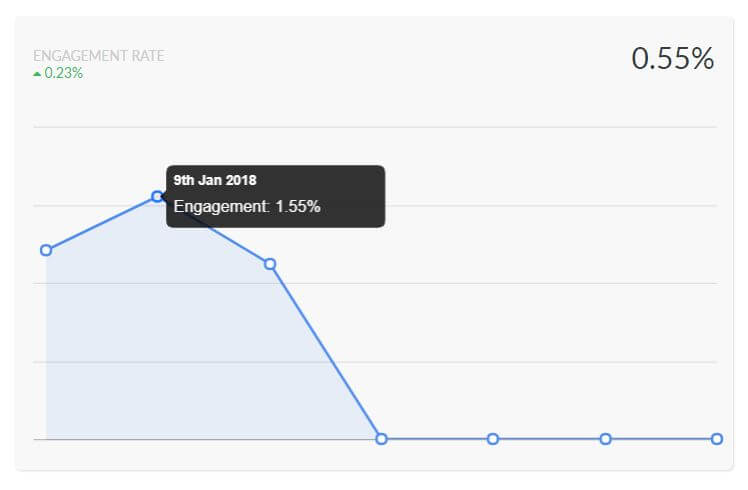Viewport: 748px width, 490px height.
Task: Click the green upward trend arrow icon
Action: tap(37, 74)
